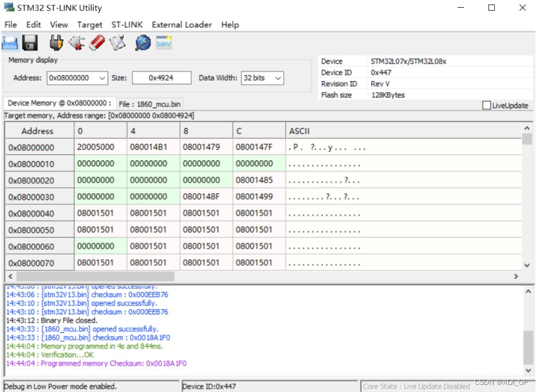Open the ST-LINK menu
This screenshot has height=392, width=538.
coord(127,24)
